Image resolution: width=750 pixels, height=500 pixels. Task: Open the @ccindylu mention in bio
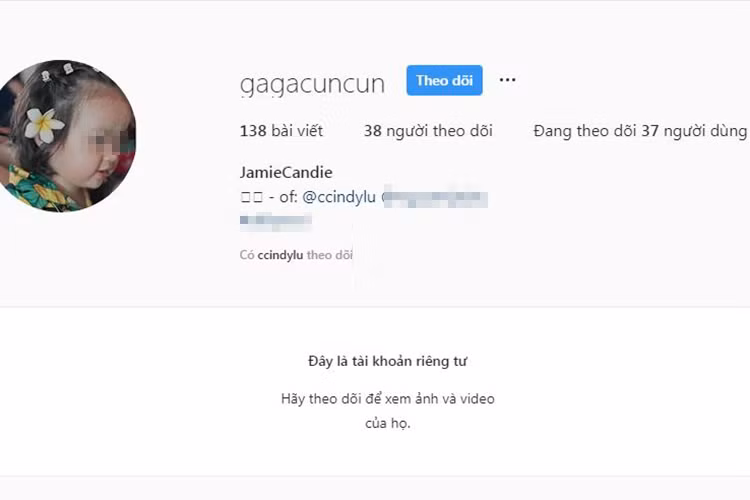click(339, 197)
